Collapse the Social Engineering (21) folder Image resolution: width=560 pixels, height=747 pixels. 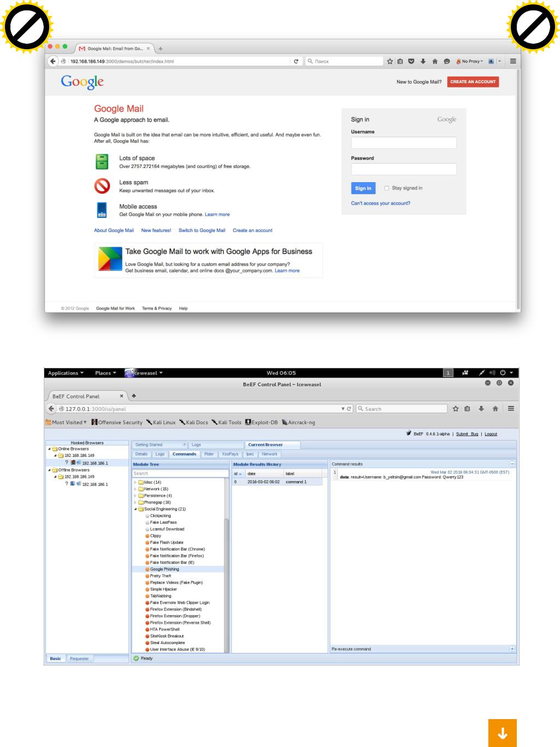tap(135, 509)
